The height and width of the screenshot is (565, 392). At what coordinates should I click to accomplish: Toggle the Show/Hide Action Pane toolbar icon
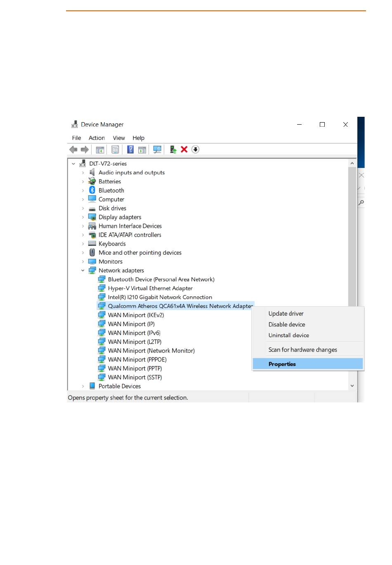tap(142, 149)
